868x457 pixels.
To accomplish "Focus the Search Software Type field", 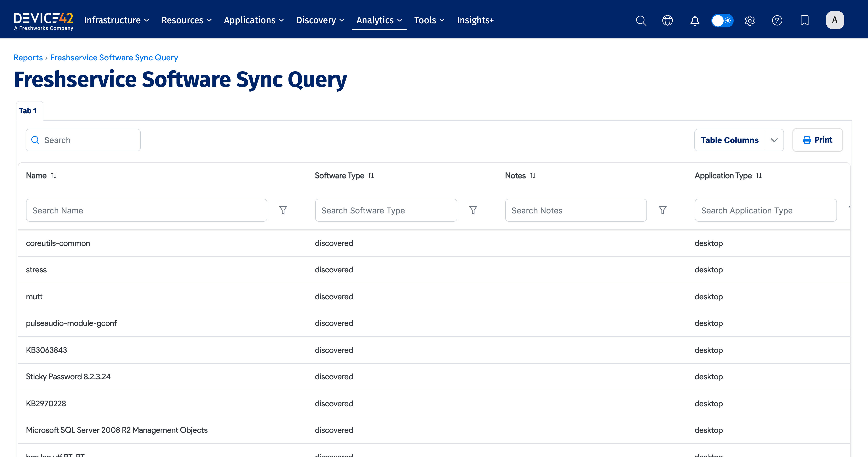I will 386,210.
